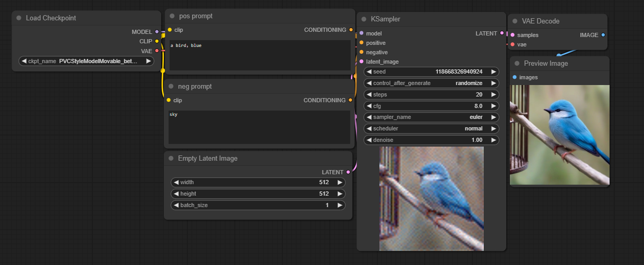This screenshot has height=265, width=644.
Task: Increase batch_size with its right arrow
Action: [340, 205]
